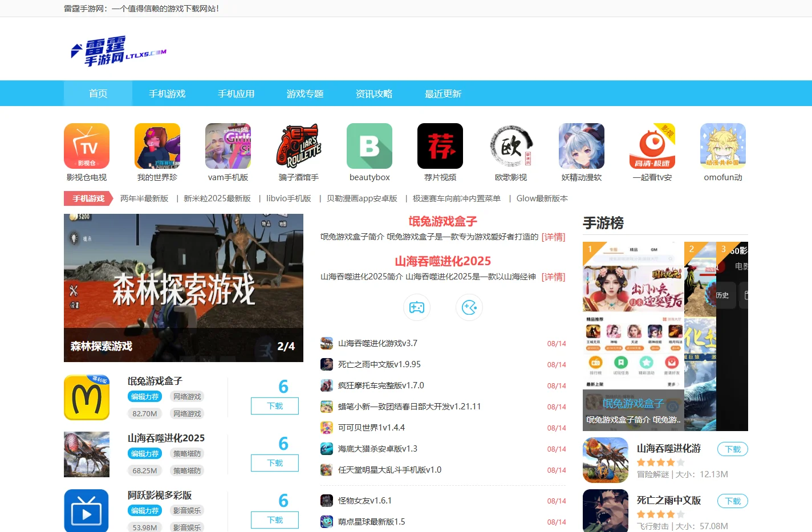
Task: Click the 山海吞噬进化游 ranking thumbnail
Action: (606, 460)
